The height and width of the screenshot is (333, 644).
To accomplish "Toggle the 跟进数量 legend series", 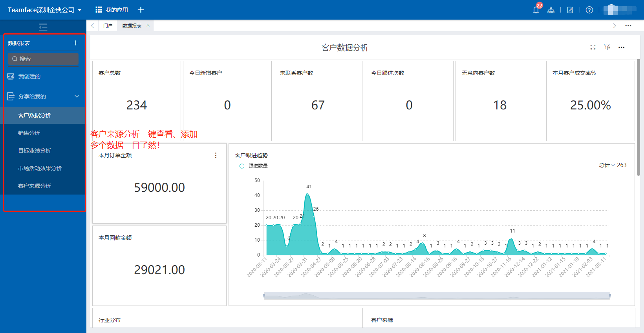I will pos(252,166).
